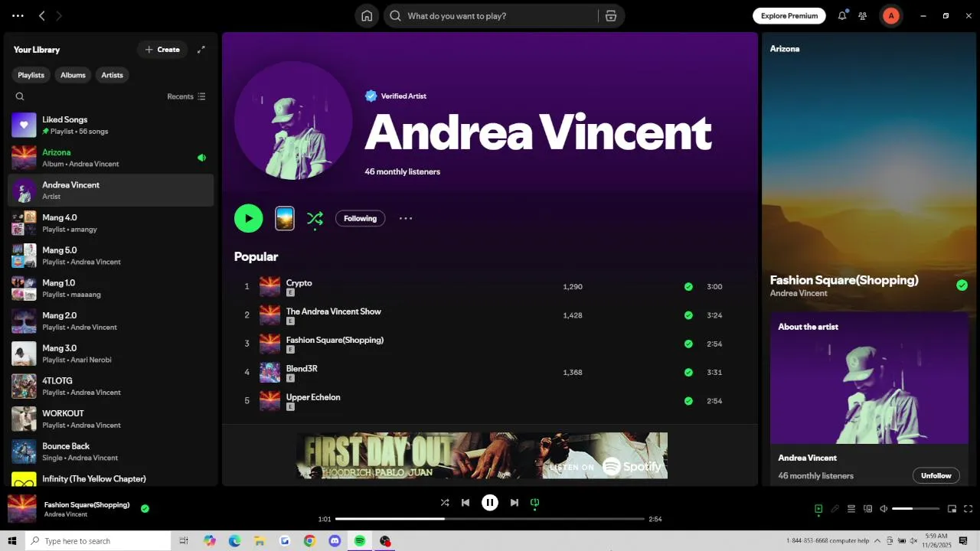This screenshot has width=980, height=551.
Task: Click the Unfollow button
Action: [x=936, y=476]
